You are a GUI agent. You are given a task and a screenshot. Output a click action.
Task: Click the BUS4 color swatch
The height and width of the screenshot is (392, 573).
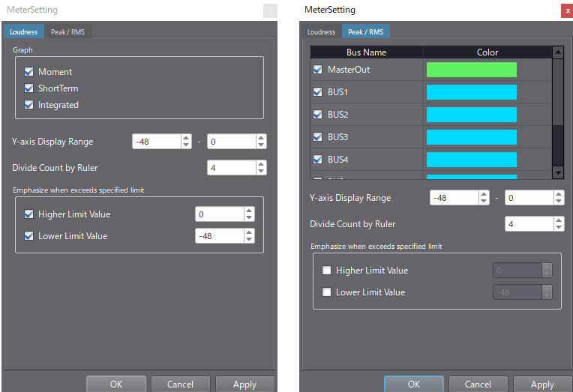pos(472,160)
